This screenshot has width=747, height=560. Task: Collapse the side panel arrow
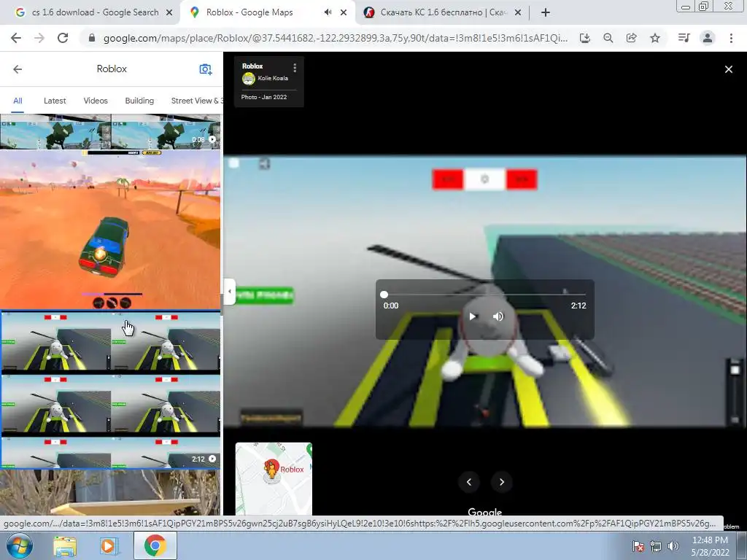(230, 292)
